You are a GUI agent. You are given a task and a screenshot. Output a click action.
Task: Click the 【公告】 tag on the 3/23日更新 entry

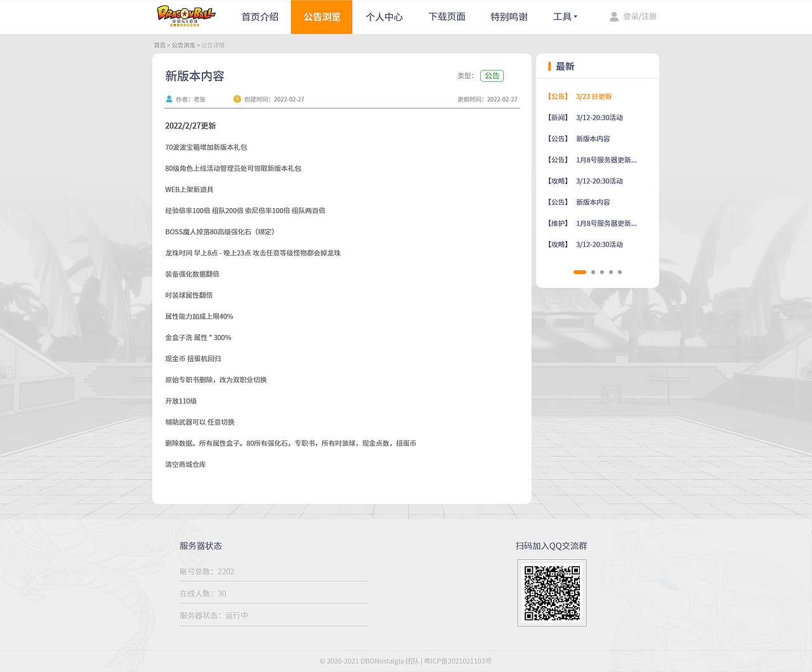(x=558, y=96)
